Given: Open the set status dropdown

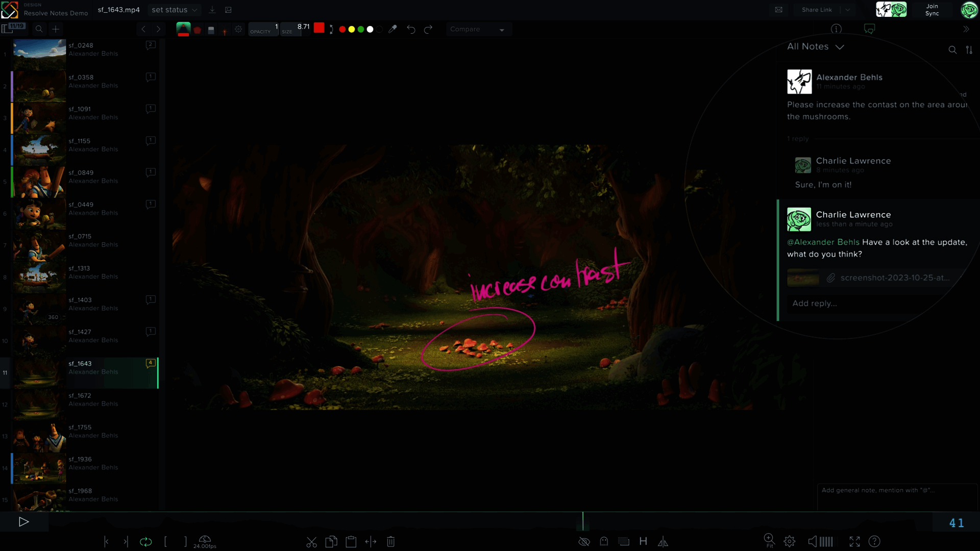Looking at the screenshot, I should (174, 10).
